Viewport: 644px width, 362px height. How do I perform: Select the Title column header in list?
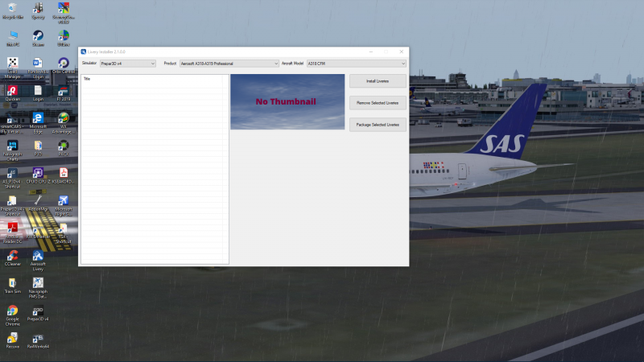coord(152,79)
